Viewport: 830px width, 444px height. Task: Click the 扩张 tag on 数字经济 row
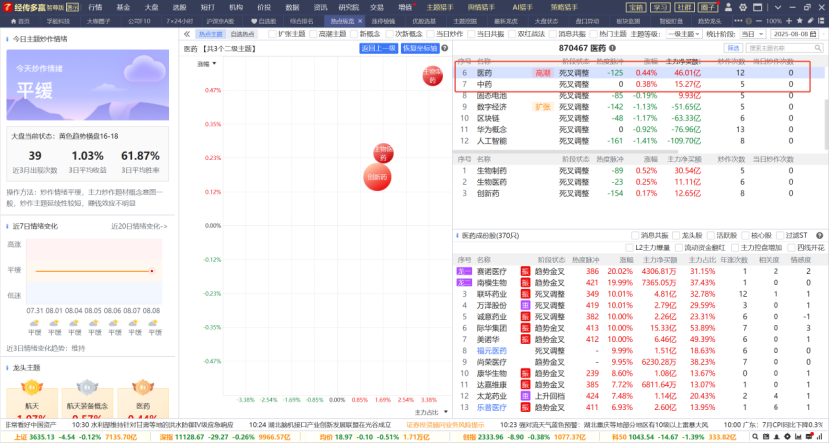[x=542, y=106]
